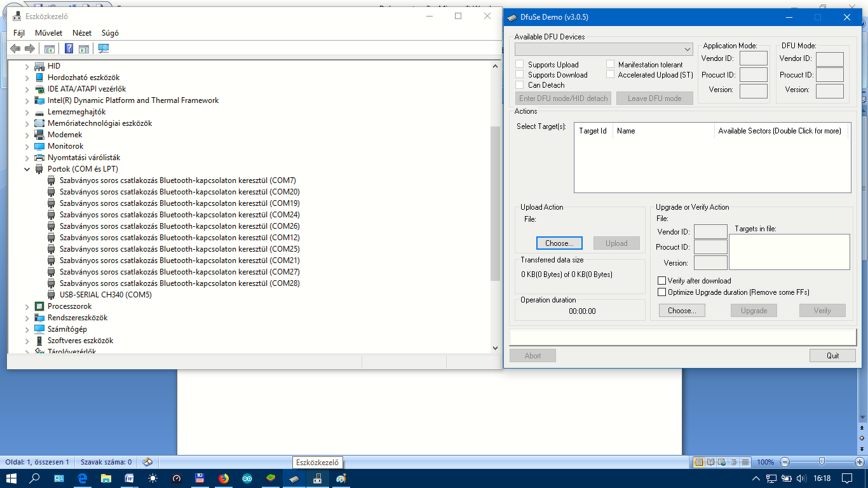
Task: Open the notification action center icon
Action: 847,478
